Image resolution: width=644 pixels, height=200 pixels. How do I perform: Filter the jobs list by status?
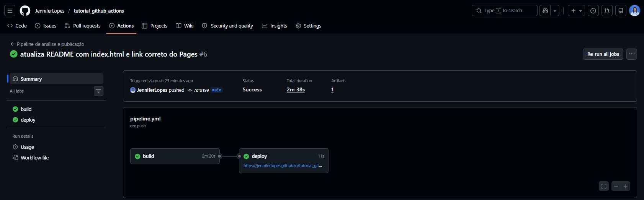tap(98, 91)
